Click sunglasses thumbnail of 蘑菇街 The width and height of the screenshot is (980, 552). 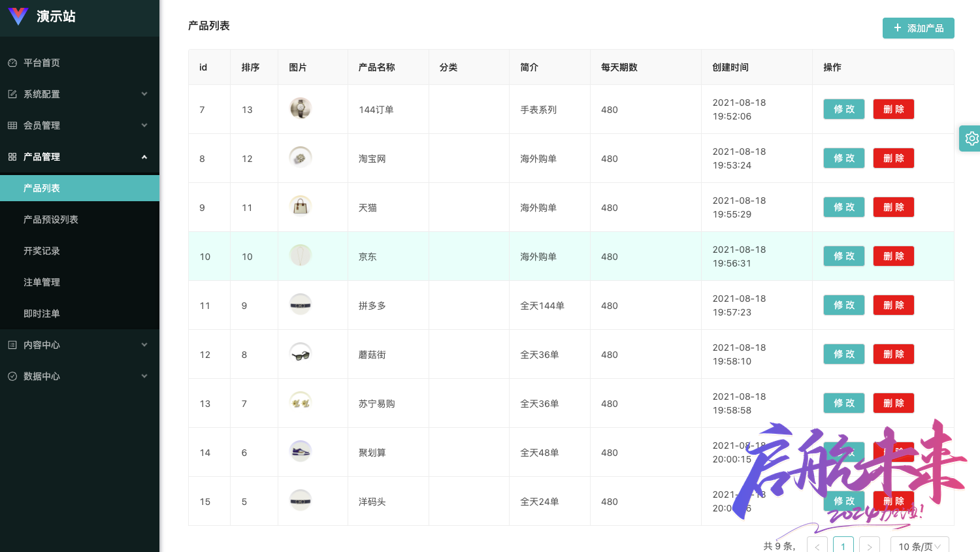[x=301, y=353]
